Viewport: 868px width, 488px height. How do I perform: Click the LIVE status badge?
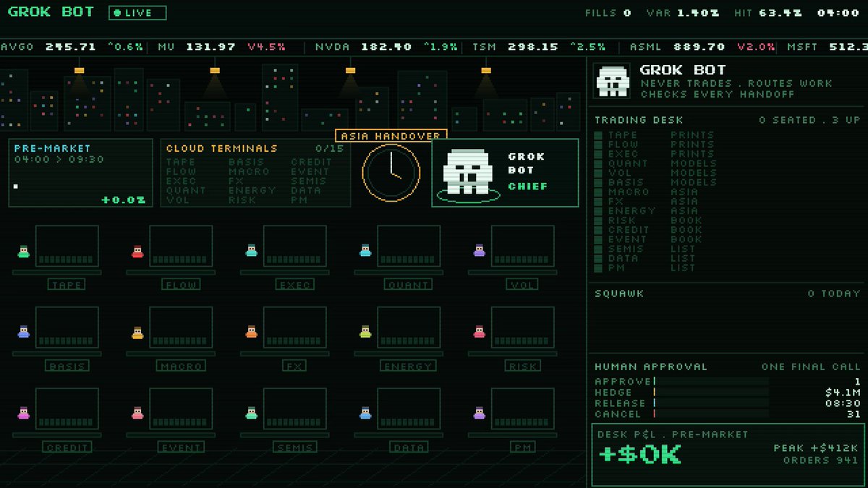[x=137, y=13]
